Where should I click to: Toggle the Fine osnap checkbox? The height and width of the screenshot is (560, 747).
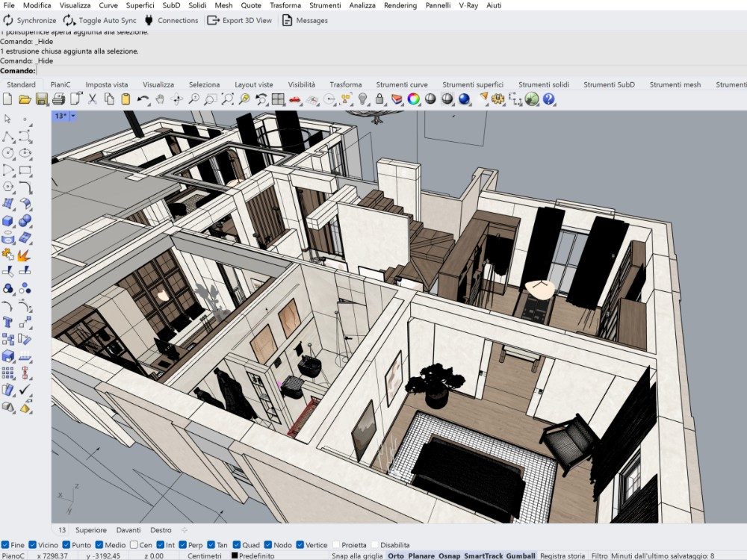[x=4, y=545]
